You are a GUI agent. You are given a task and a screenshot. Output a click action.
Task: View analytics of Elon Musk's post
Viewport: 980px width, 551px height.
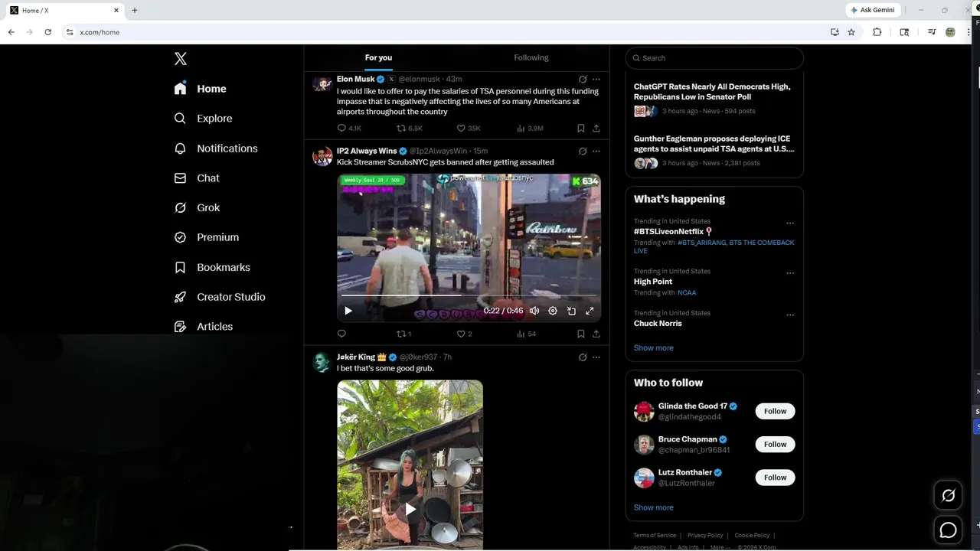click(x=530, y=129)
